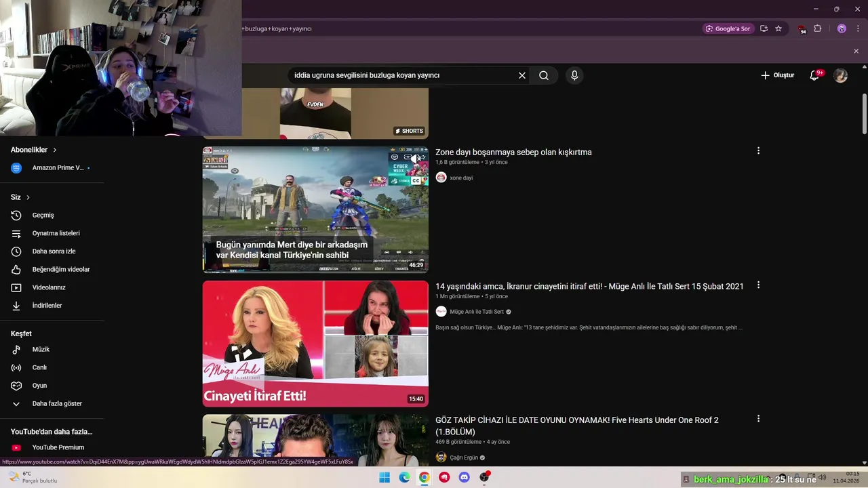Open YouTube notifications bell

coord(814,75)
